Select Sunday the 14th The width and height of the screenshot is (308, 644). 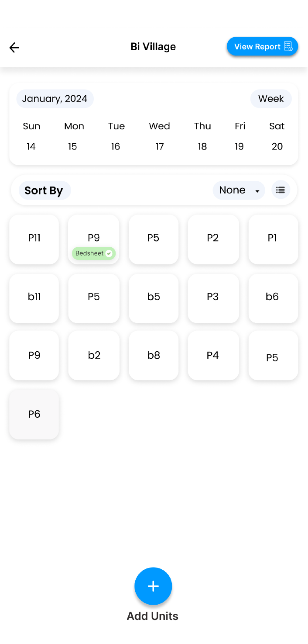31,146
